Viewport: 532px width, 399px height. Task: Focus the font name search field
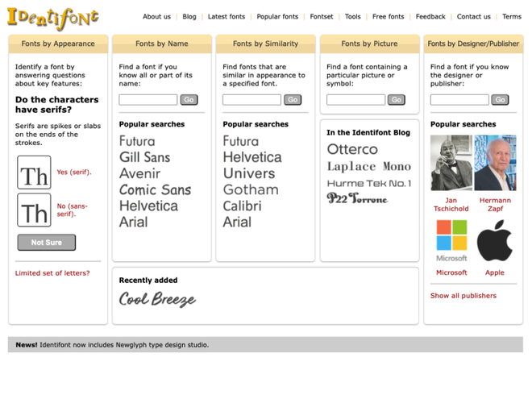148,100
